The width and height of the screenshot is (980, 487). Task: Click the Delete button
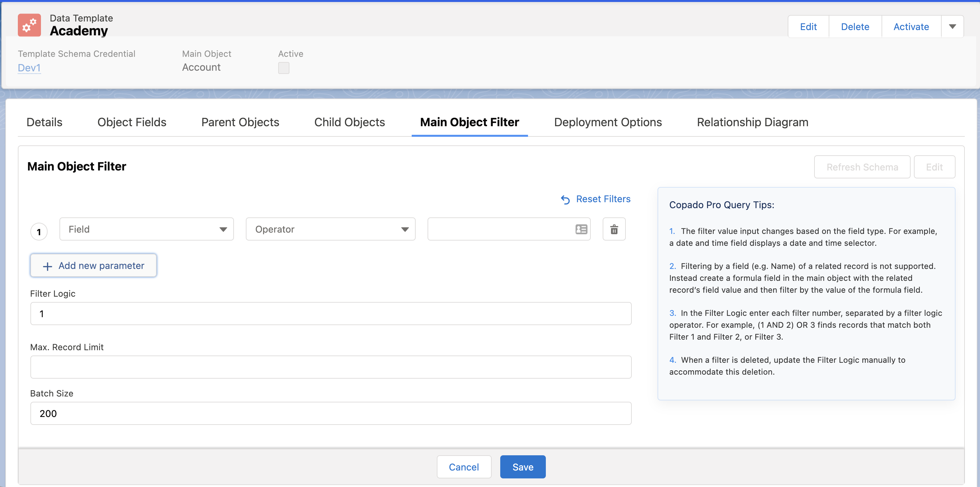point(855,27)
